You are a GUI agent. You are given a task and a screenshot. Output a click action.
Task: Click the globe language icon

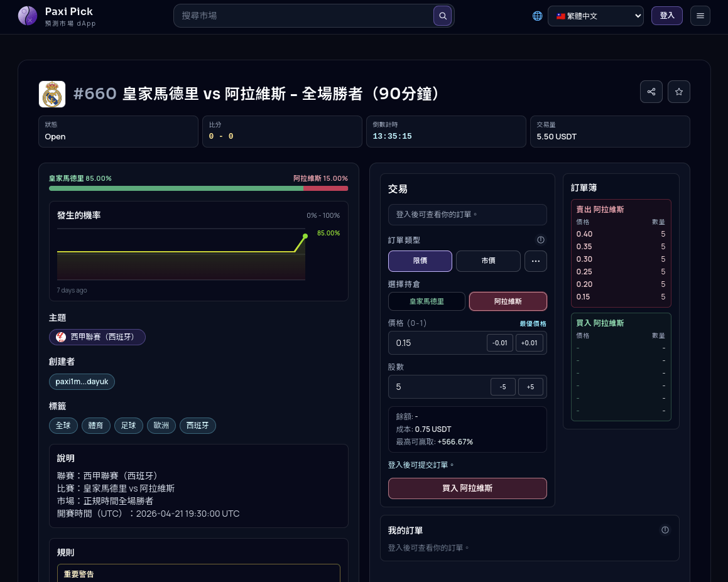coord(537,16)
